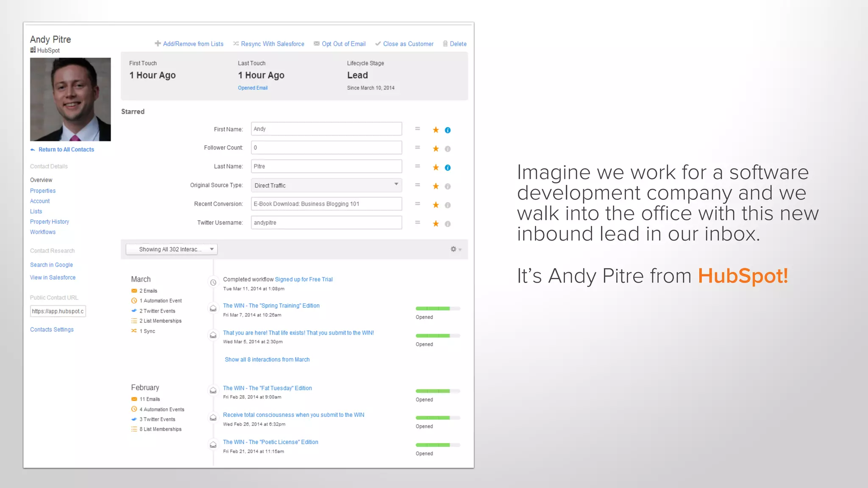
Task: Click the info icon beside Recent Conversion
Action: tap(448, 205)
